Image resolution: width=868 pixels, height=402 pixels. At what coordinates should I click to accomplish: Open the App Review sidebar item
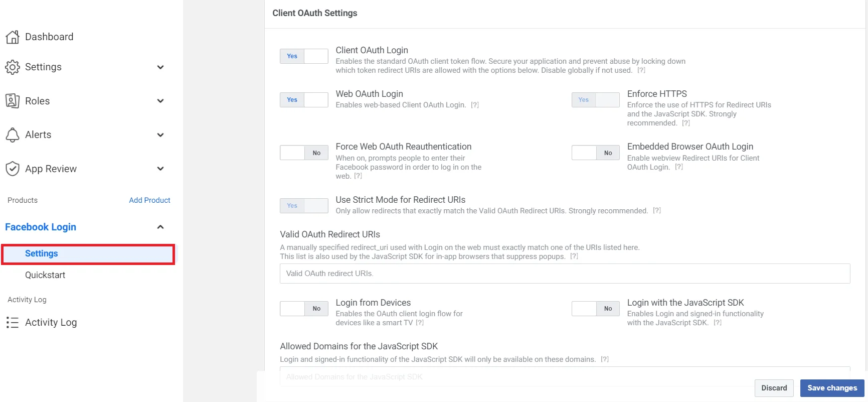pos(51,169)
